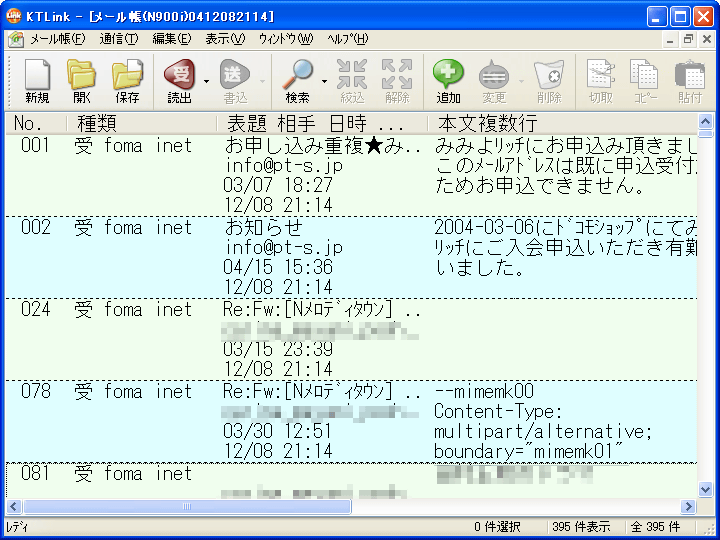The width and height of the screenshot is (720, 540).
Task: Click date 04/15 15:36
Action: (278, 267)
